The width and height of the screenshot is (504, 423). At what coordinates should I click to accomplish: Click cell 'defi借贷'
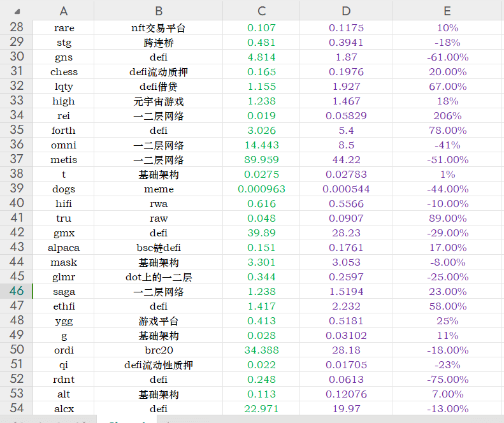[158, 86]
